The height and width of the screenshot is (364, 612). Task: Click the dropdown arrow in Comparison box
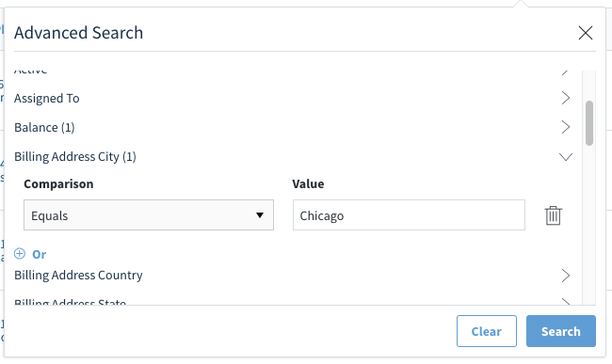260,215
